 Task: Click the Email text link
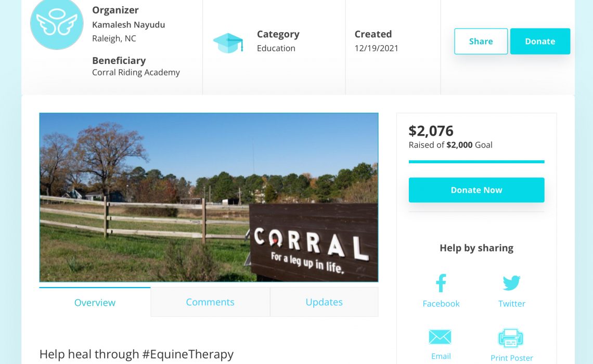pos(441,356)
